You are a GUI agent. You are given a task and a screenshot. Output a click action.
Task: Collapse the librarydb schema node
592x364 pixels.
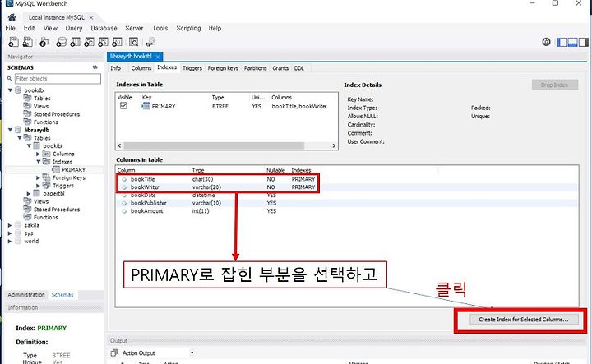click(10, 130)
